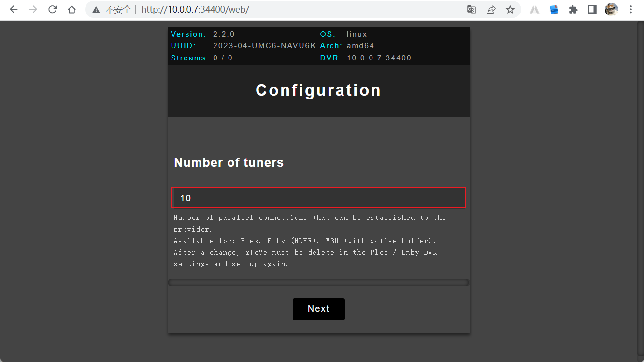Click the DVR address 10.0.0.7:34400

(379, 58)
